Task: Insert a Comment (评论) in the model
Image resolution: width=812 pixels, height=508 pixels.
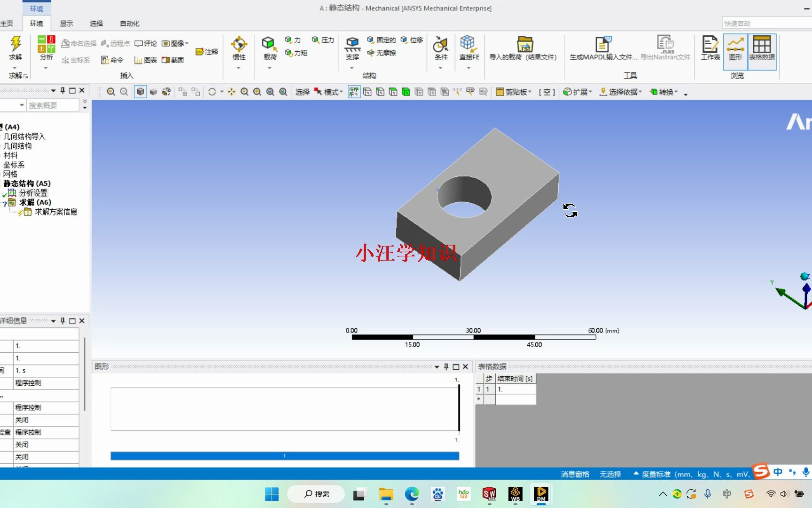Action: coord(146,43)
